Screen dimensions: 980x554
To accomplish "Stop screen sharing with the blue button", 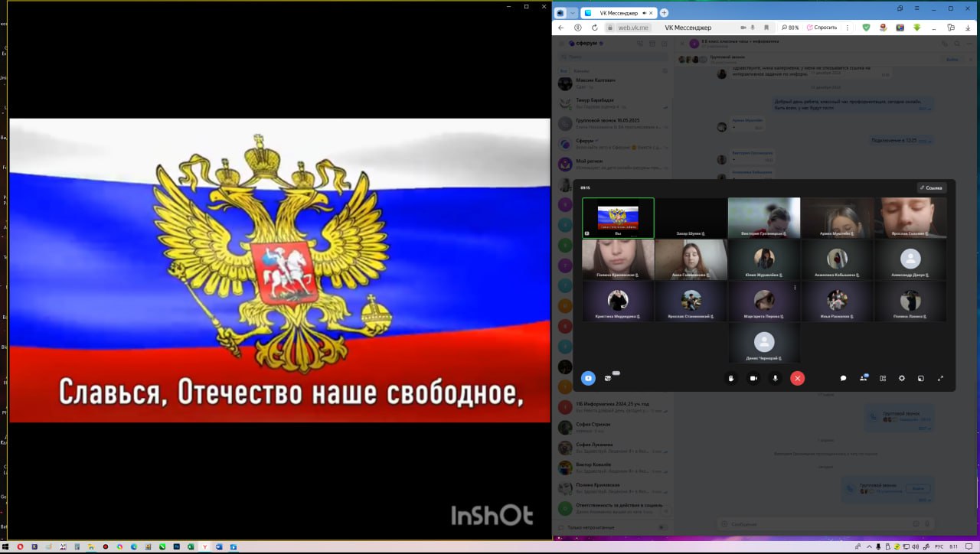I will [x=588, y=378].
